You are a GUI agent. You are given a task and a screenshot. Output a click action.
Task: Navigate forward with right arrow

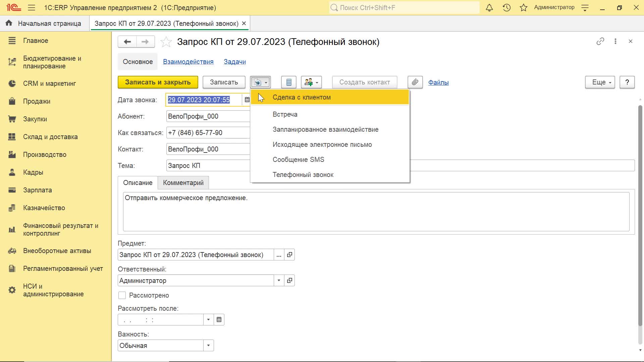coord(145,42)
